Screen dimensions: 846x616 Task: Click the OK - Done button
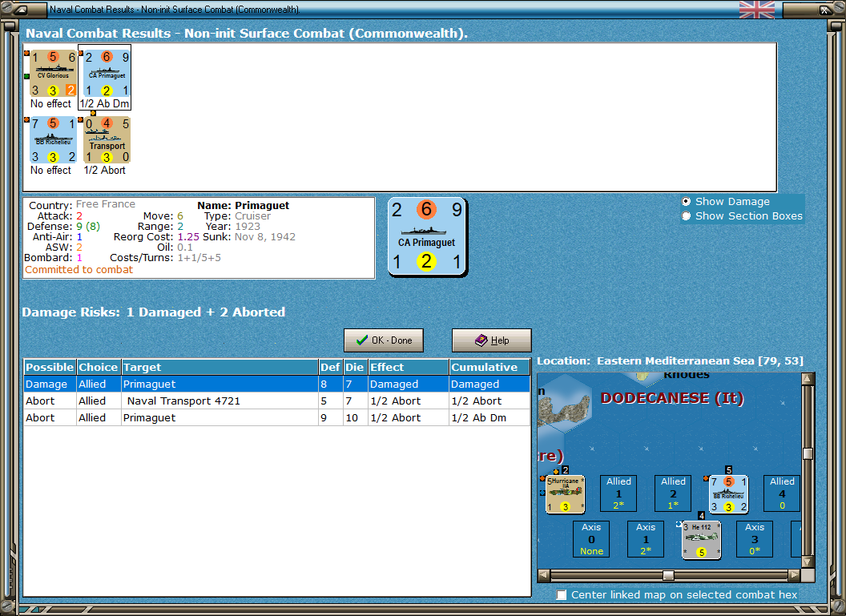(x=384, y=340)
